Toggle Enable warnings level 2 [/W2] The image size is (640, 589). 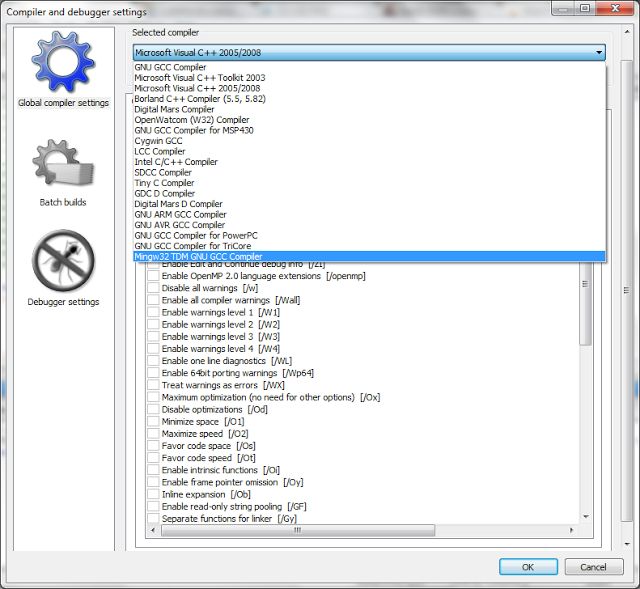coord(153,325)
